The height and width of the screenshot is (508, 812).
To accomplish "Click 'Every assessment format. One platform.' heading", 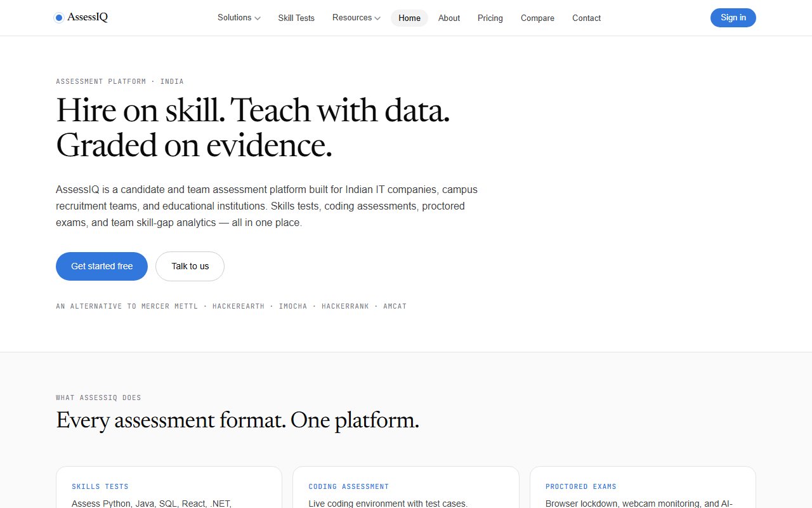I will click(x=237, y=420).
